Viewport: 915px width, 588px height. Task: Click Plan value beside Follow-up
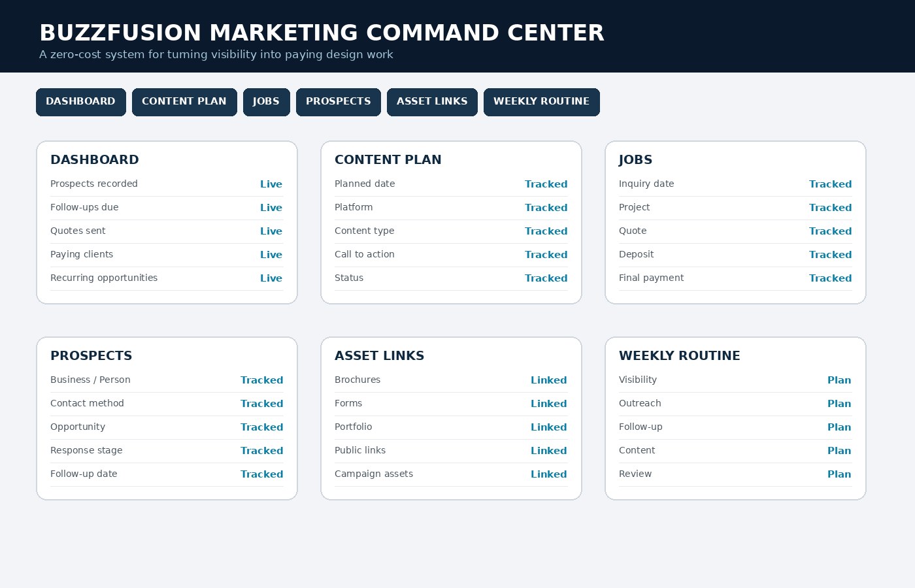(x=839, y=427)
